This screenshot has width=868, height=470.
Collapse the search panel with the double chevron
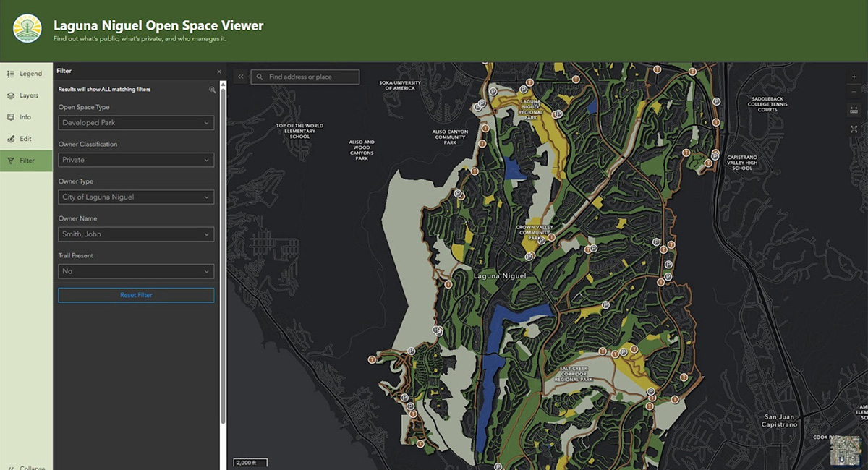tap(239, 76)
